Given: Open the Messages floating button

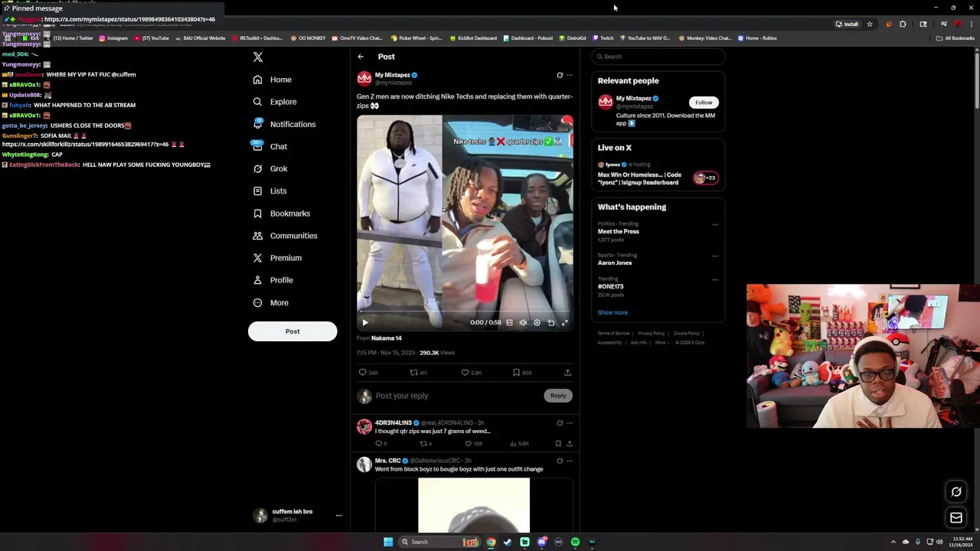Looking at the screenshot, I should (x=956, y=518).
